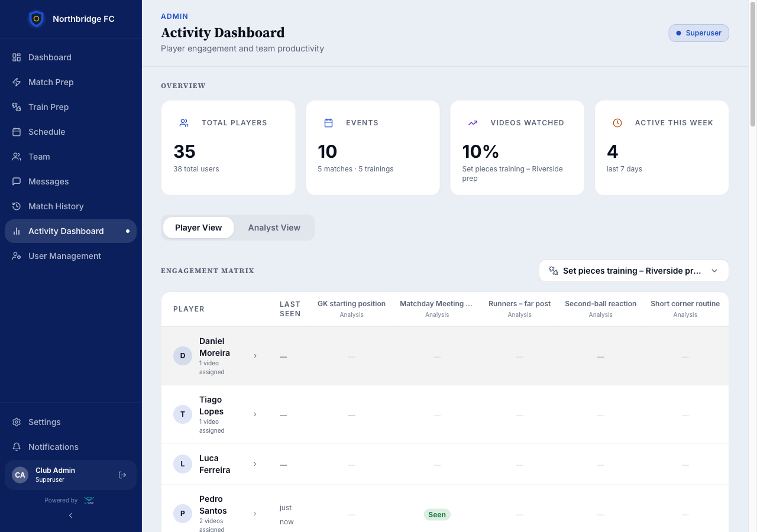Image resolution: width=757 pixels, height=532 pixels.
Task: Switch to Analyst View
Action: [274, 228]
